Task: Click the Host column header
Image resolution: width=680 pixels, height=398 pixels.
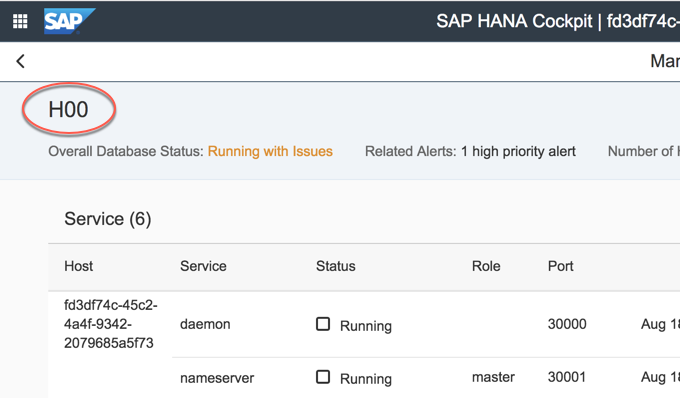Action: [x=78, y=266]
